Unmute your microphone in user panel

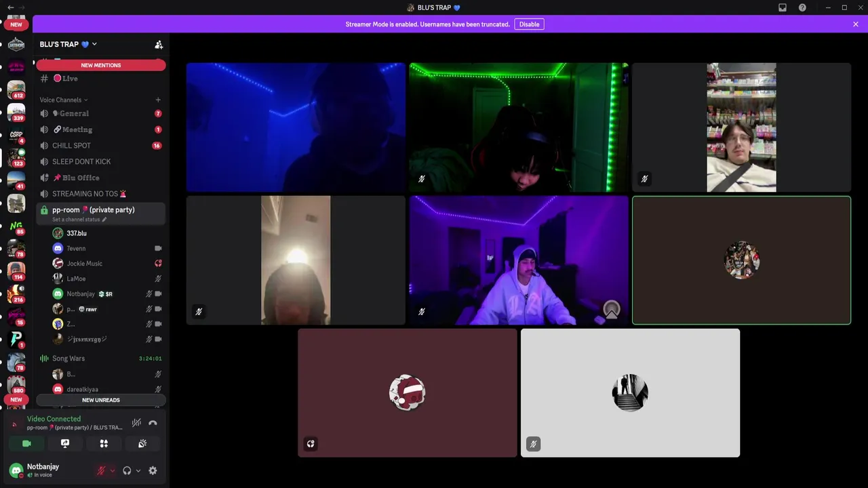[101, 470]
